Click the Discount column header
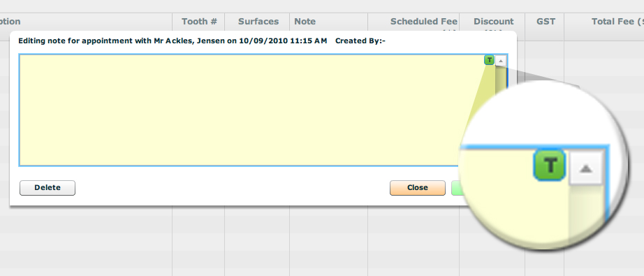 click(x=493, y=22)
